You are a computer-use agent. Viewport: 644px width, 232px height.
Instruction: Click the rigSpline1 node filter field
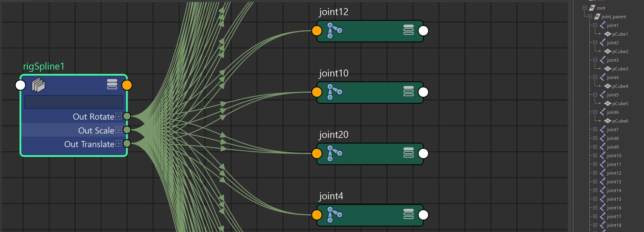74,102
